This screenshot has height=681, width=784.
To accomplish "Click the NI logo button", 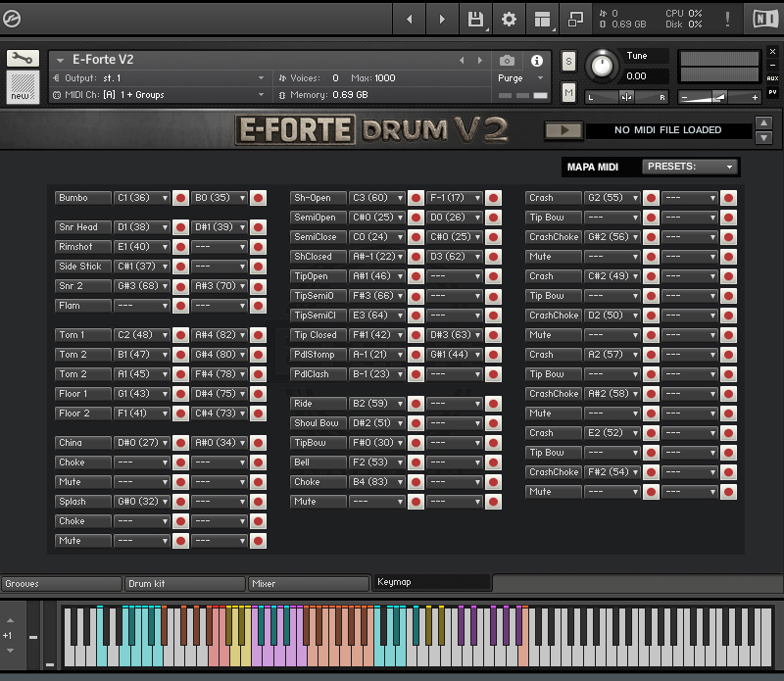I will pos(765,19).
